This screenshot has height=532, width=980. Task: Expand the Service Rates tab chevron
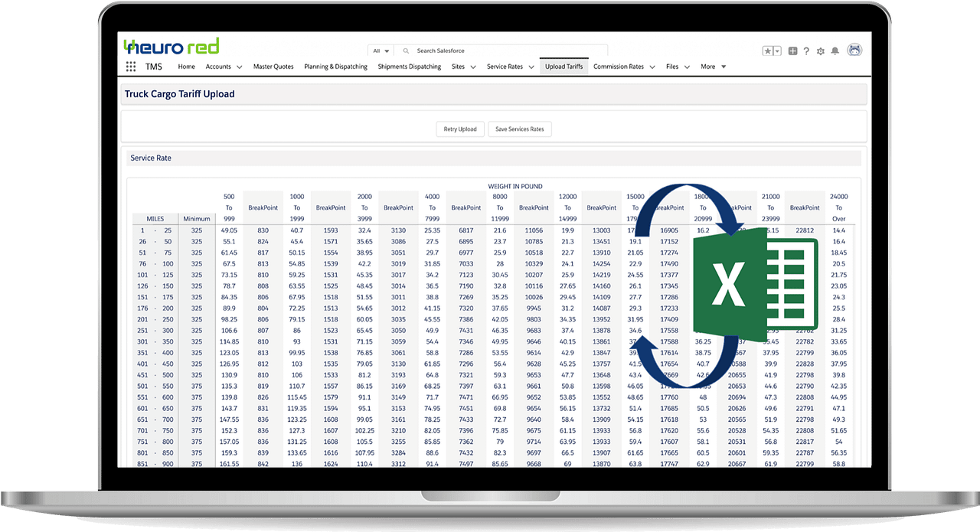(531, 67)
